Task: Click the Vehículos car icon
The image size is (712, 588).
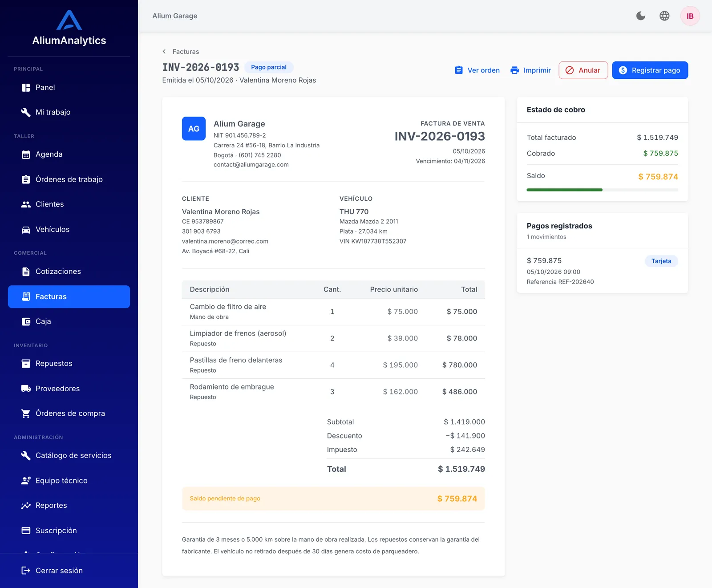Action: pyautogui.click(x=26, y=230)
